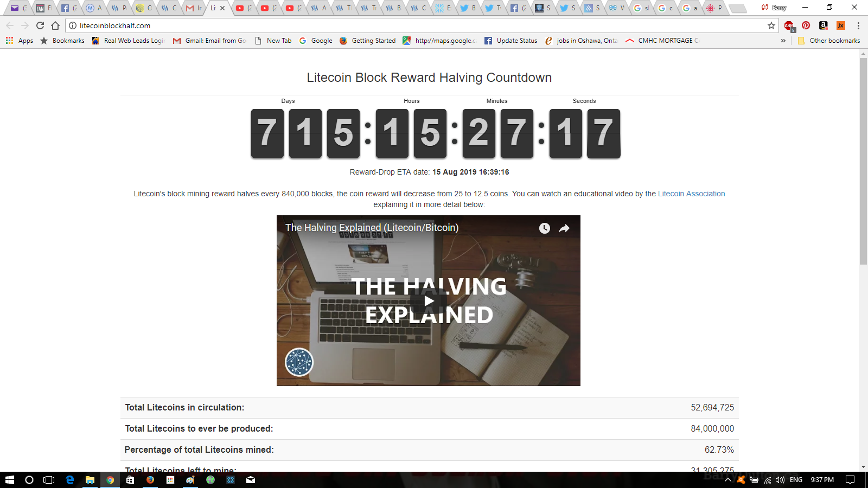This screenshot has height=488, width=868.
Task: Bookmark this page with the star icon
Action: pos(771,25)
